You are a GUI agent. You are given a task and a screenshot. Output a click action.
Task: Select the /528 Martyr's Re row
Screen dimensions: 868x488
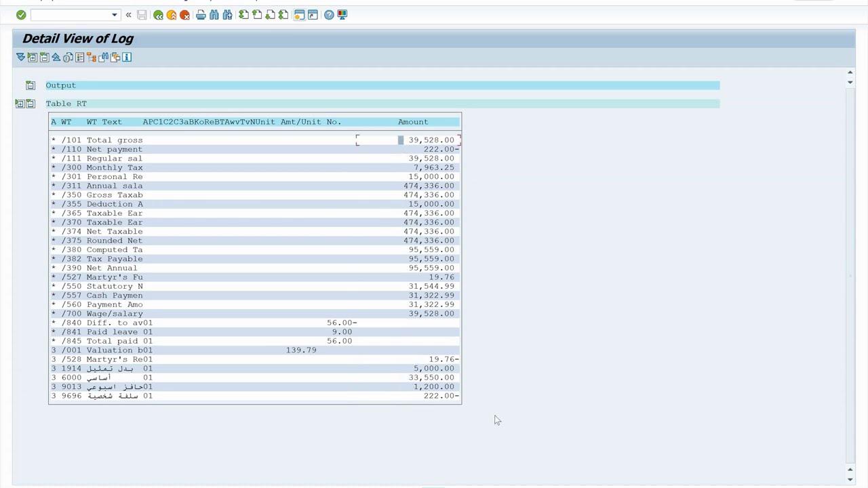point(255,360)
